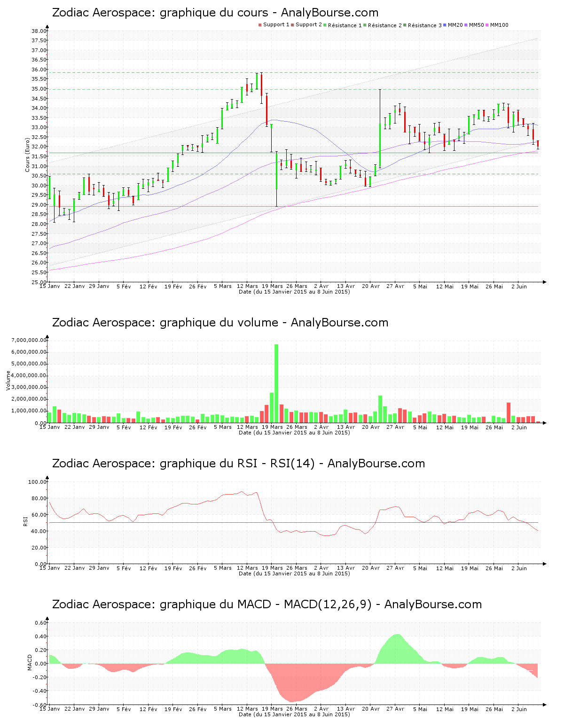This screenshot has width=564, height=728.
Task: Click the green MACD peak near 27 Avr
Action: tap(397, 649)
